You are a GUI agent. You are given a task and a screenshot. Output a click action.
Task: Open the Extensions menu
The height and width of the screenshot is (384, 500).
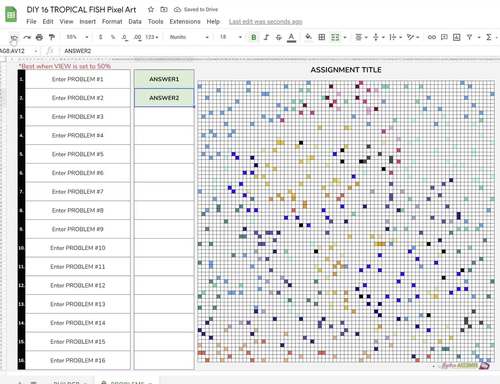point(185,22)
